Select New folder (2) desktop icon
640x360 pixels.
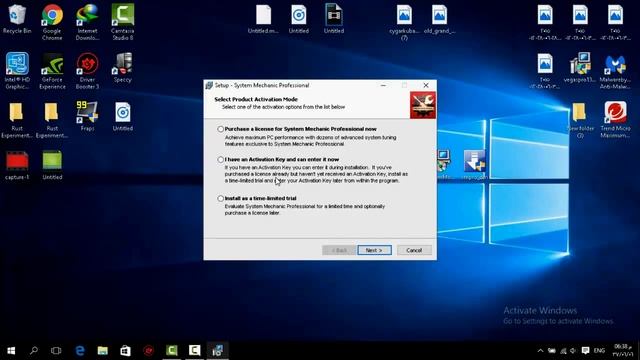(580, 120)
